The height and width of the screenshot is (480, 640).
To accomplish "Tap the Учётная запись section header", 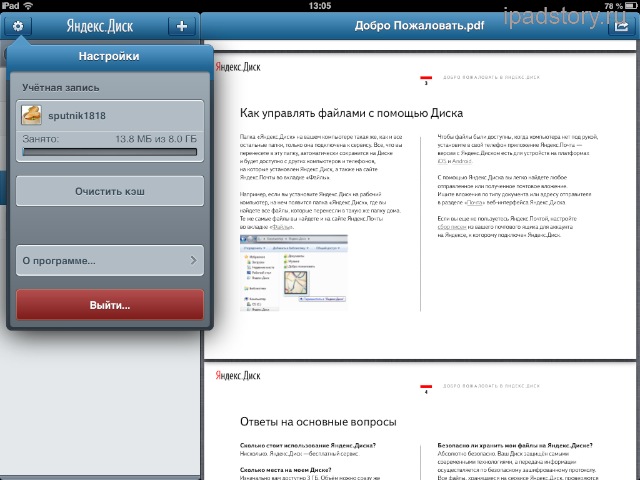I will (x=61, y=88).
